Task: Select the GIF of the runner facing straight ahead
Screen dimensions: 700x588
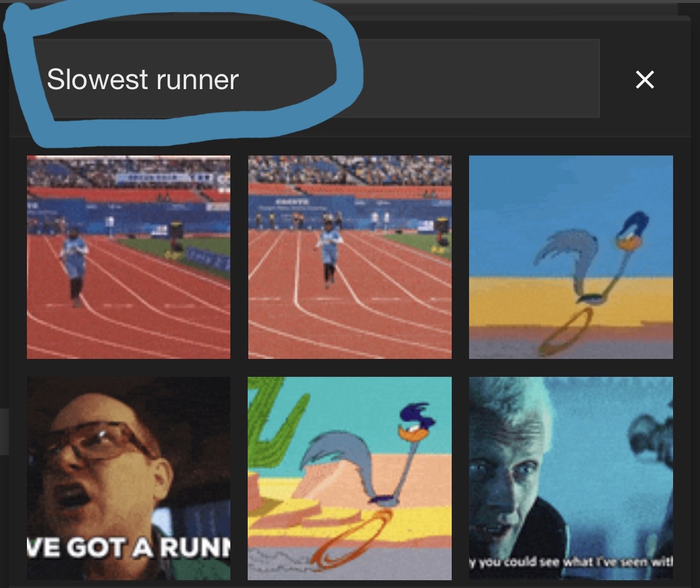Action: (349, 257)
